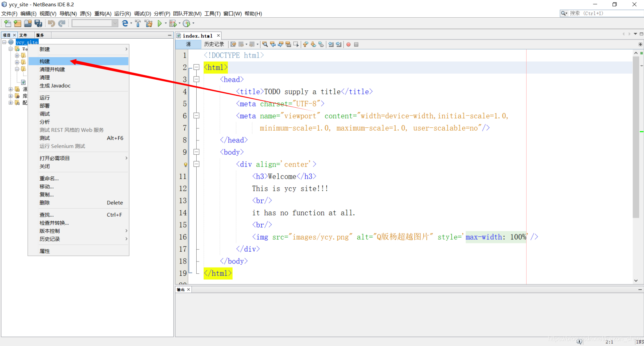This screenshot has height=346, width=644.
Task: Click the line 10 lightbulb hint icon
Action: pyautogui.click(x=185, y=165)
